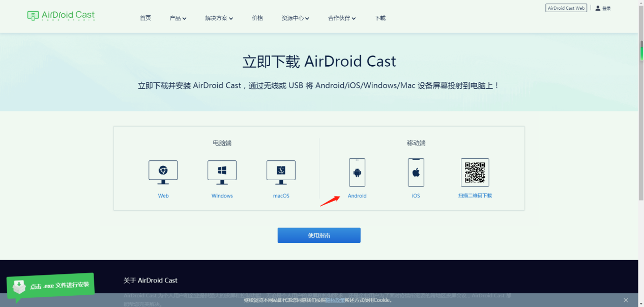Click the Windows text link

coord(222,196)
